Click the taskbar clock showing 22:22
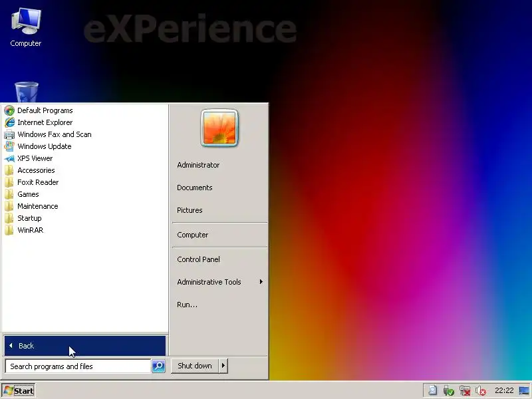 click(504, 390)
